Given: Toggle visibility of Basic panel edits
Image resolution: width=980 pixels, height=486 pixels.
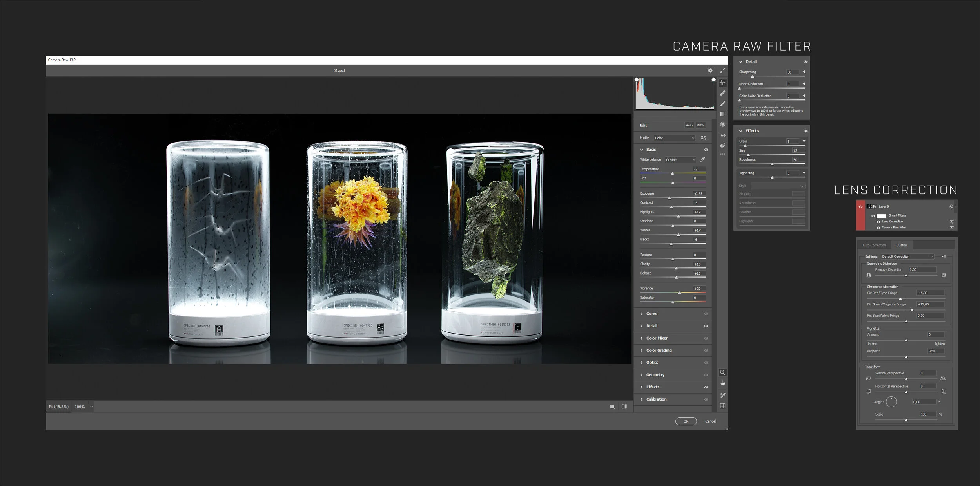Looking at the screenshot, I should pos(706,150).
